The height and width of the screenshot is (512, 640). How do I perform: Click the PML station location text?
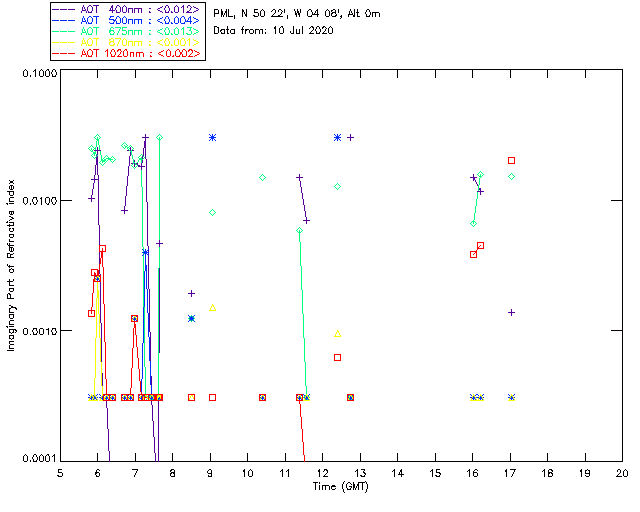297,13
